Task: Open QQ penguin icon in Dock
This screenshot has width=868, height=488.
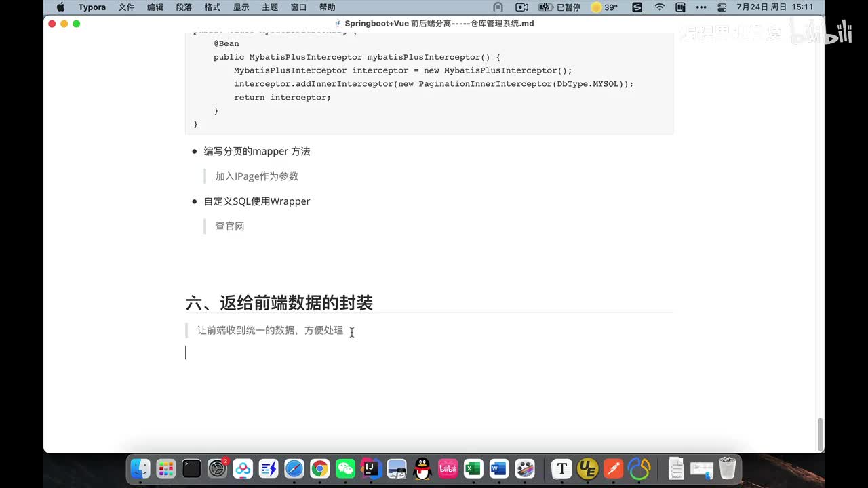Action: pos(422,468)
